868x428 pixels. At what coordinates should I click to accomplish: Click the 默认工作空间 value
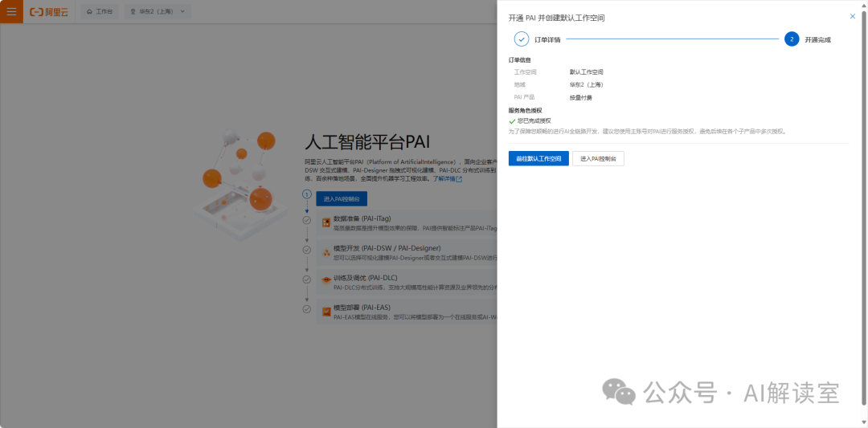click(586, 72)
